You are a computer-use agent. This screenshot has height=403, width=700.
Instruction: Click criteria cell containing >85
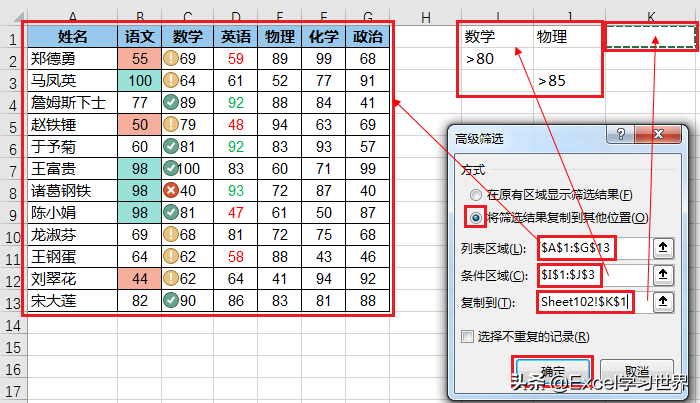point(569,81)
